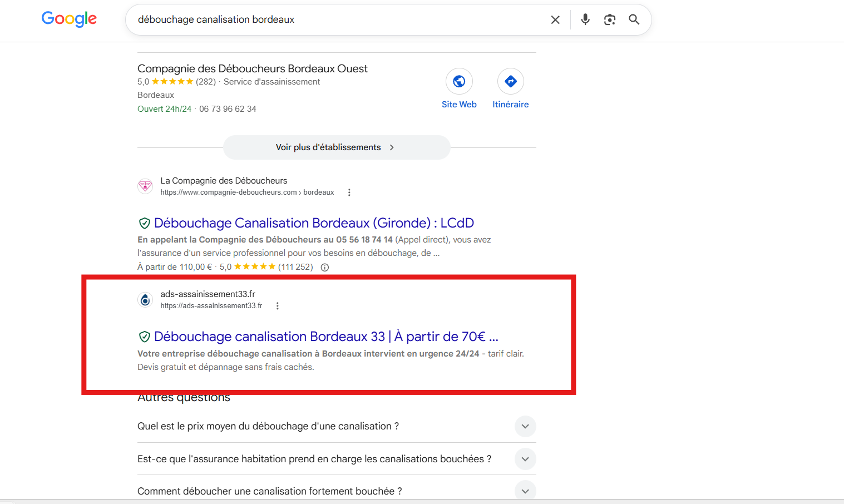Click the phone number 06 73 96 62 34
Screen dimensions: 844x504
coord(228,109)
